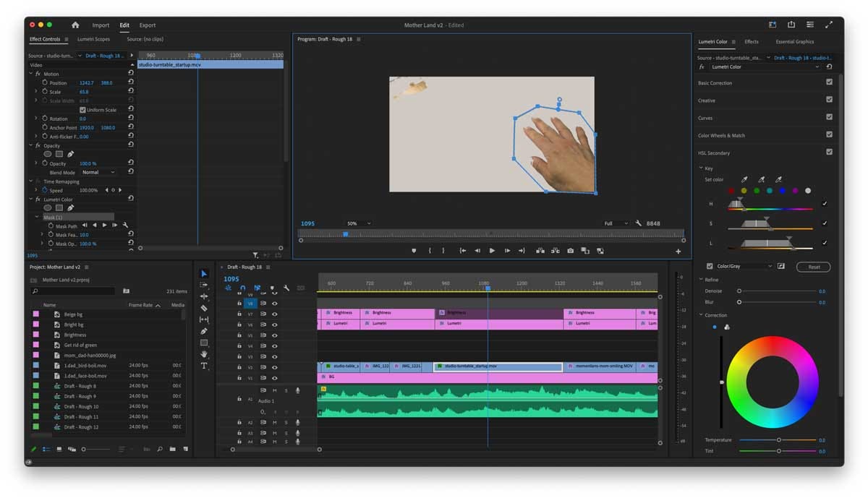Open Program monitor settings wrench

click(639, 223)
